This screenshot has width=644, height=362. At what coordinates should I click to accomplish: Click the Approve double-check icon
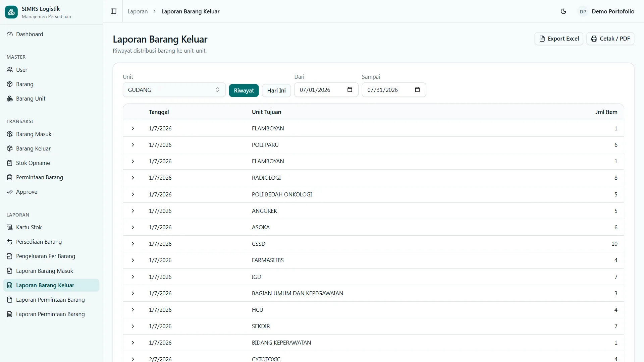(x=10, y=192)
